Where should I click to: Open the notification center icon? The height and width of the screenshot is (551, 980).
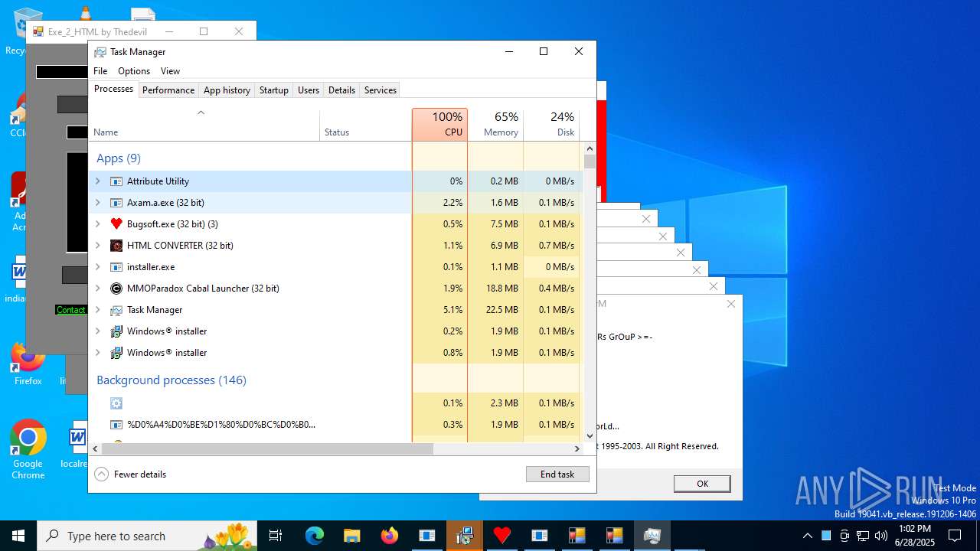tap(955, 536)
